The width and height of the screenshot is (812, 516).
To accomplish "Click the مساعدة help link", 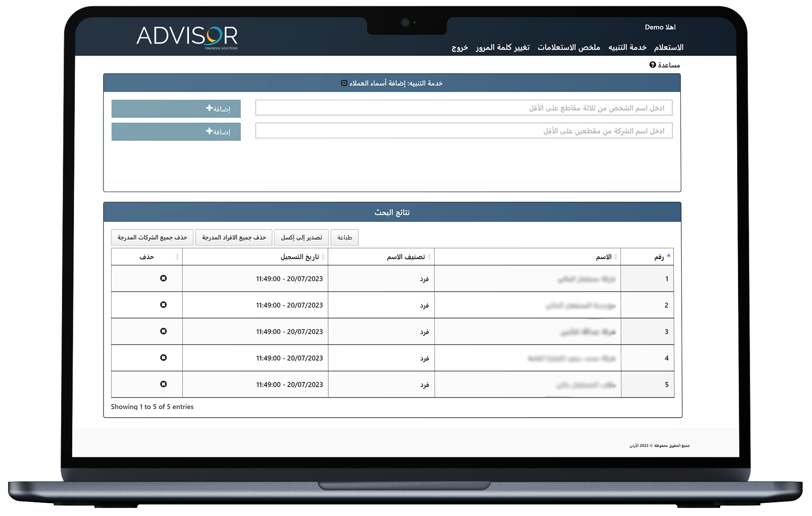I will pyautogui.click(x=669, y=65).
